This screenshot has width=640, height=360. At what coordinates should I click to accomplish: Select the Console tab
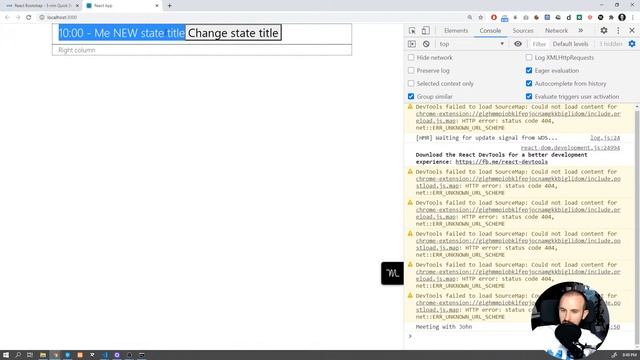click(x=490, y=31)
